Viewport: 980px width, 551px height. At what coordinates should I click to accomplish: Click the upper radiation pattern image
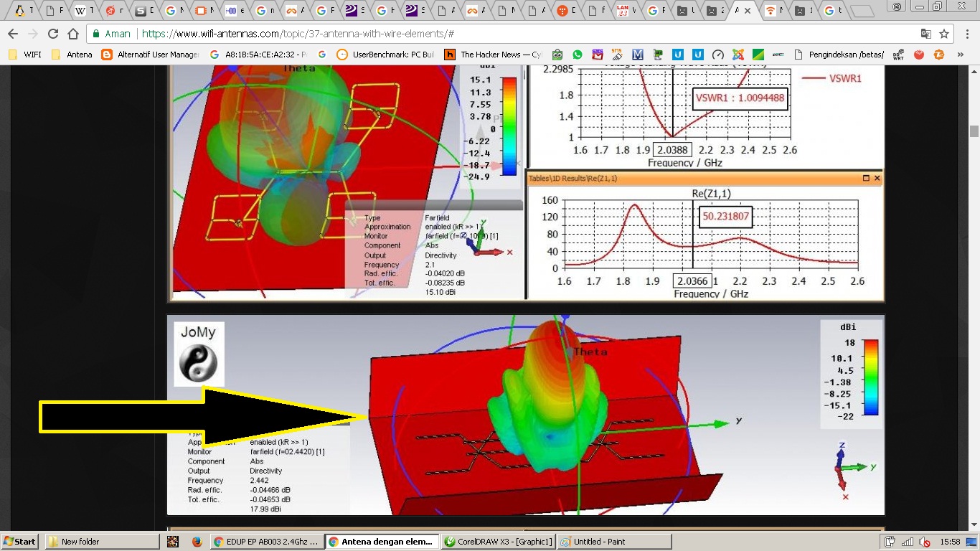tap(347, 182)
